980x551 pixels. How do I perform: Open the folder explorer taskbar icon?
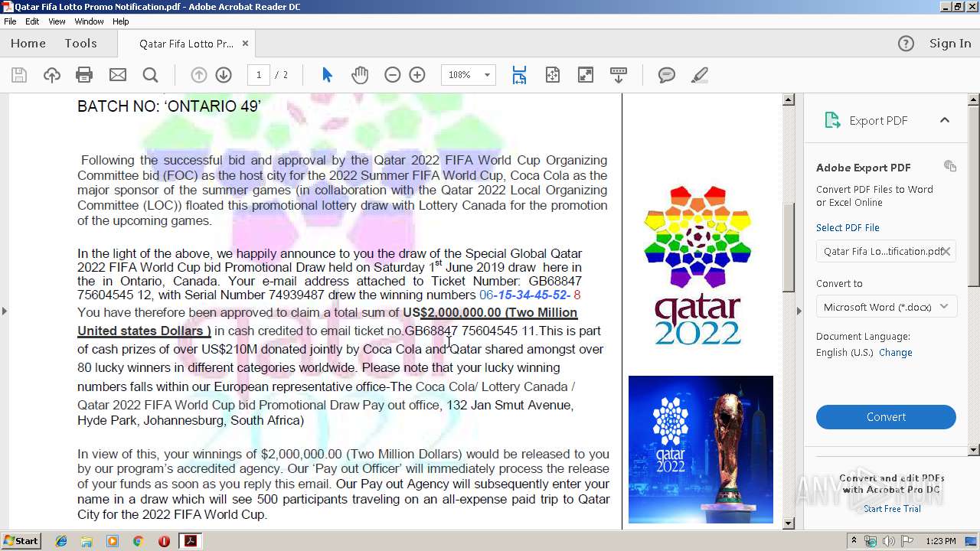click(x=87, y=541)
